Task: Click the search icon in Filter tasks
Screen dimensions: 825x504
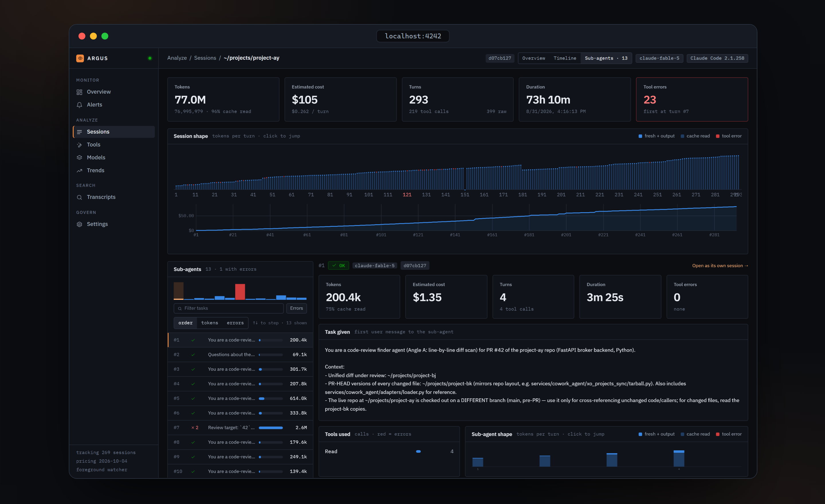Action: click(180, 308)
